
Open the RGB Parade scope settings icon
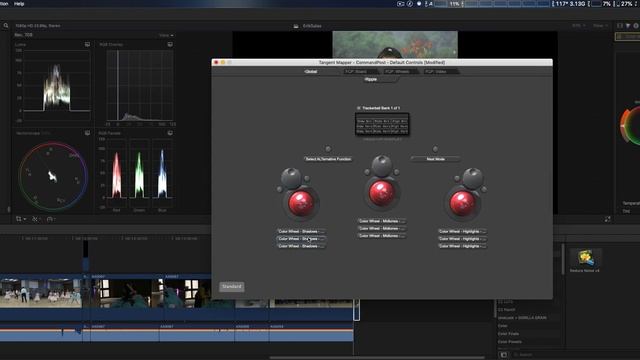point(170,133)
